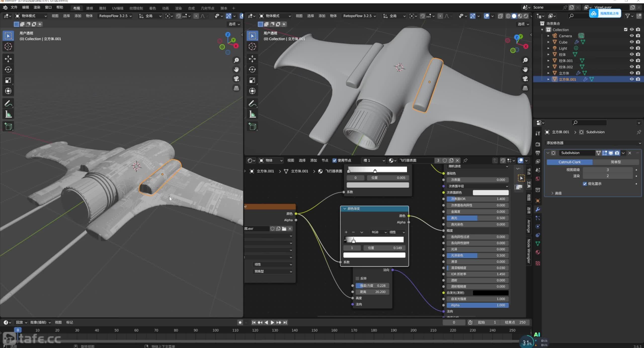Screen dimensions: 644x348
Task: Open Physics properties tab icon
Action: pos(538,227)
